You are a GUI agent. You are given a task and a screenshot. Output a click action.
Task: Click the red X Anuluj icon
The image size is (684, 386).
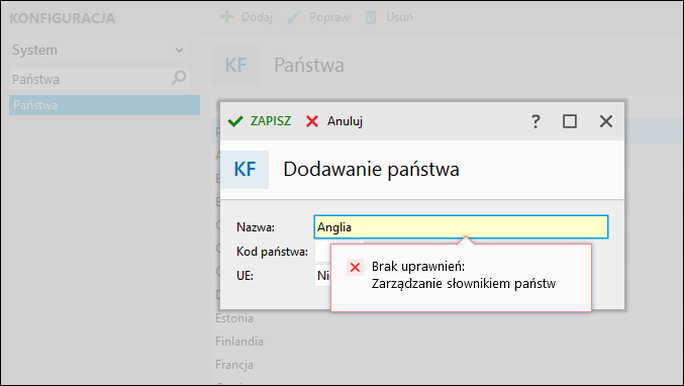[312, 121]
